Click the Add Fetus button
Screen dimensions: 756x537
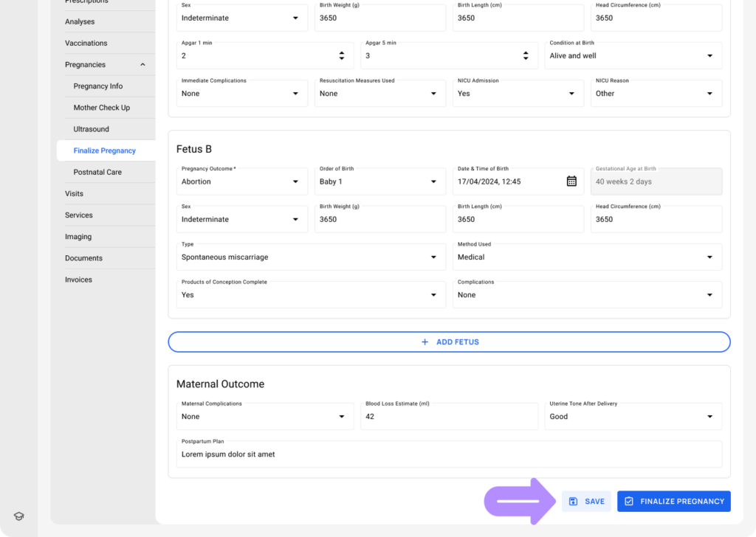(449, 342)
